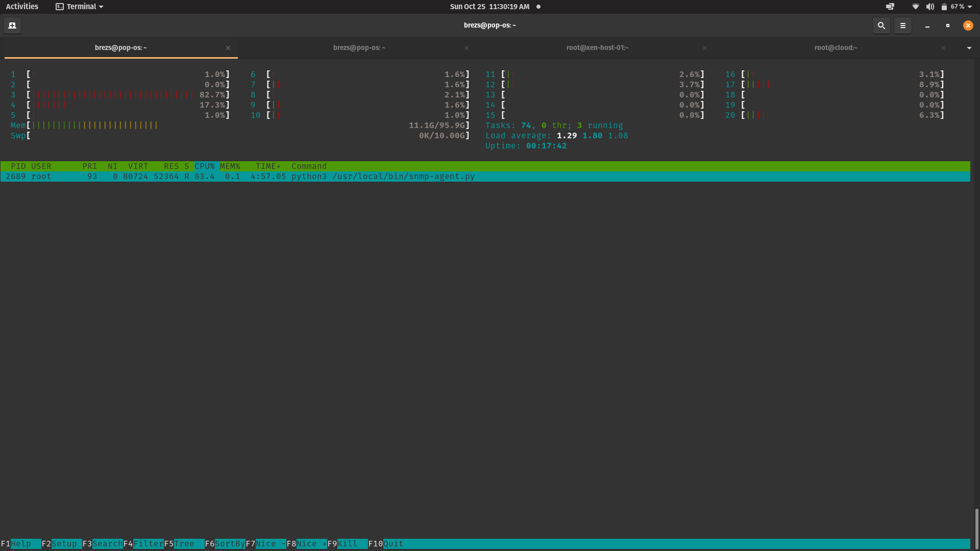
Task: Click the CPU% column header
Action: click(205, 166)
